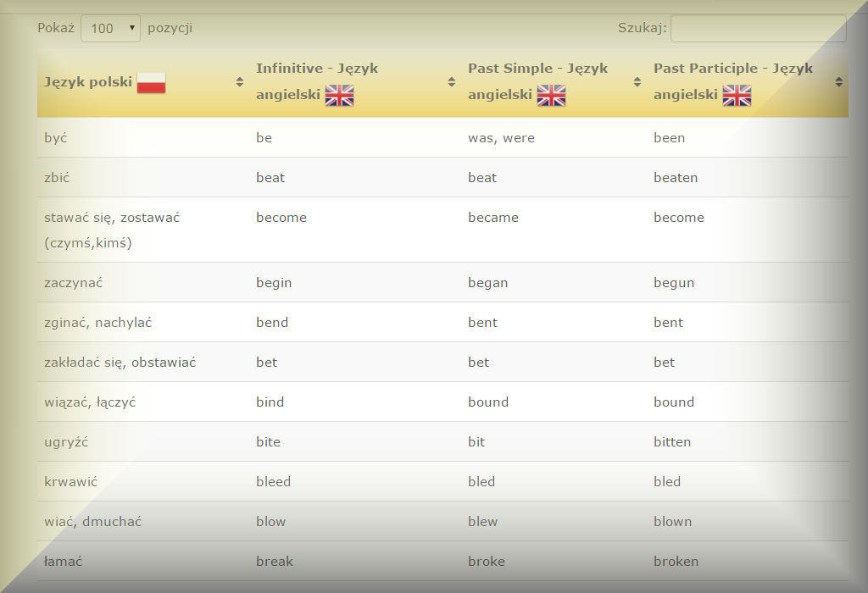Screen dimensions: 868x593
Task: Select the cell 'begun'
Action: (748, 283)
